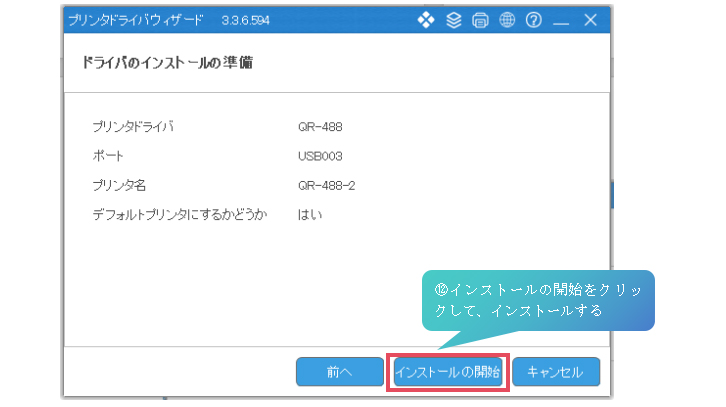Viewport: 726px width, 407px height.
Task: Click the デフォルトプリンタにするかどうか label
Action: (x=180, y=214)
